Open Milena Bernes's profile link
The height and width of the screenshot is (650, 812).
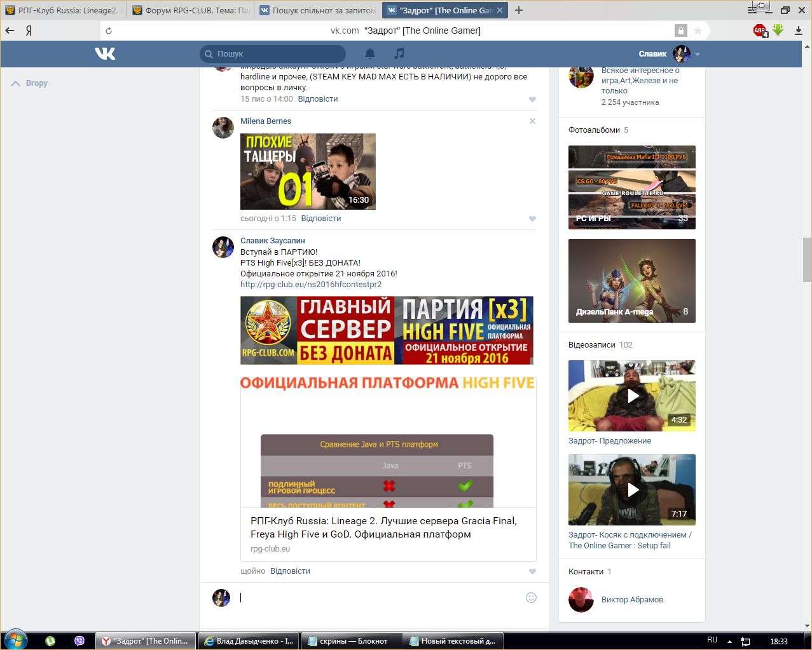[x=266, y=121]
